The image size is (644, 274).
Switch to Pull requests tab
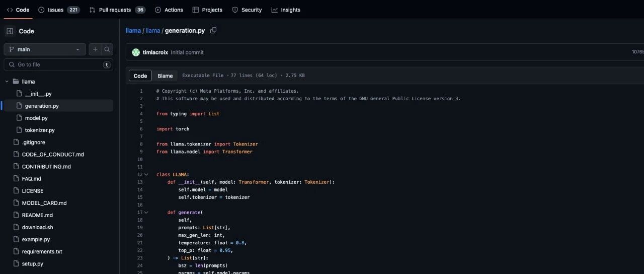[x=117, y=10]
